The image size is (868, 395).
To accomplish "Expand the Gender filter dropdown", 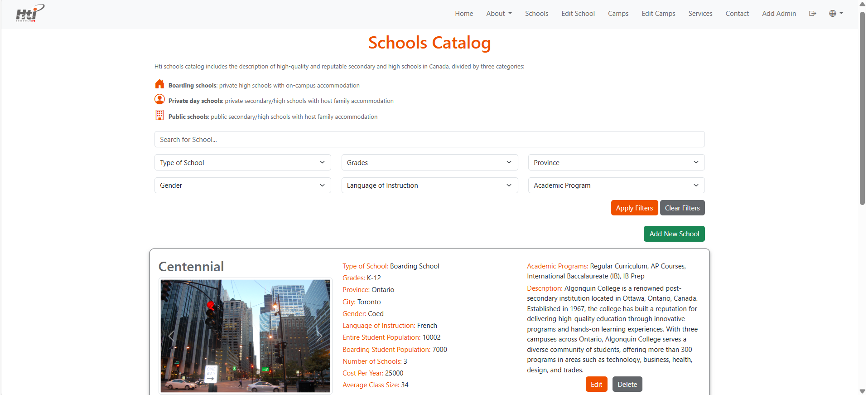I will (242, 185).
